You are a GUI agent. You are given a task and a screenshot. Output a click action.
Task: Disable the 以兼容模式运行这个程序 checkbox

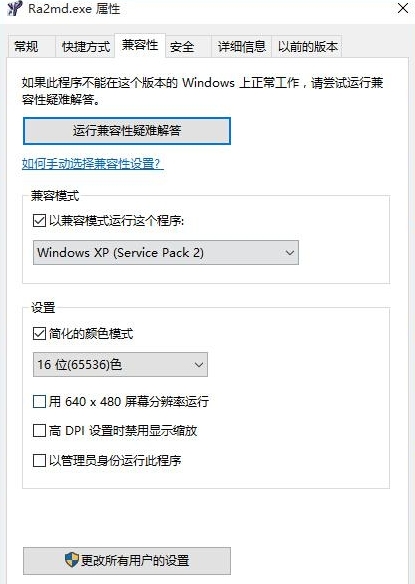[39, 220]
